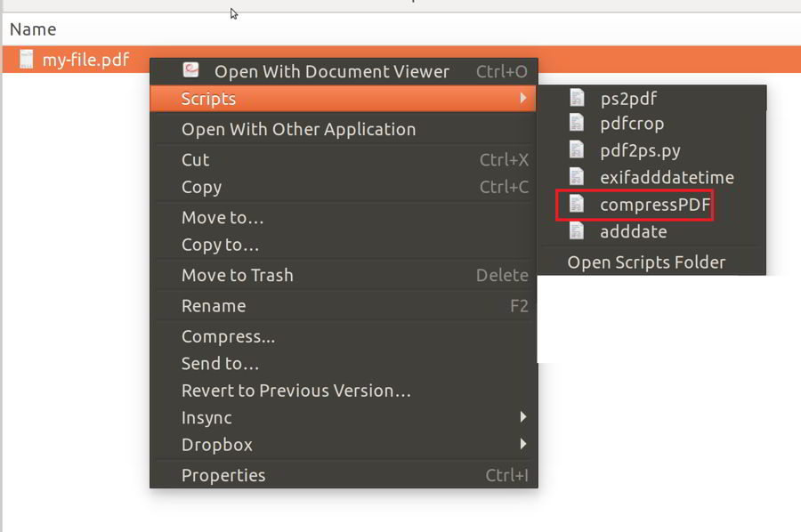The width and height of the screenshot is (801, 532).
Task: Click Properties at bottom of menu
Action: click(223, 475)
